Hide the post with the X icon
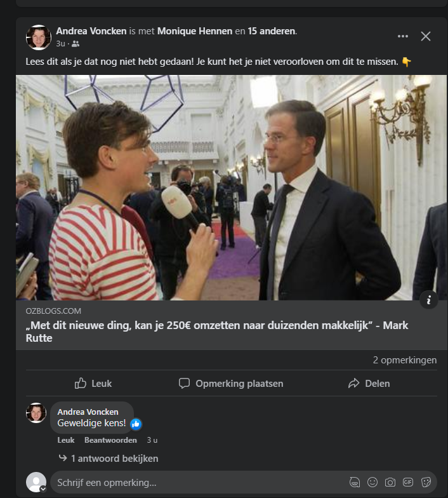The image size is (448, 498). (426, 36)
